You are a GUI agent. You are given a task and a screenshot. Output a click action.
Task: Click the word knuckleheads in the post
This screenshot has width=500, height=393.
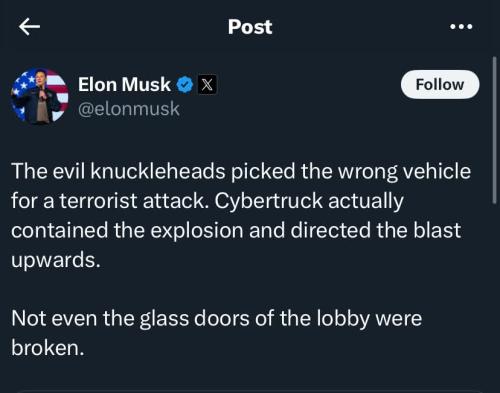click(x=158, y=171)
